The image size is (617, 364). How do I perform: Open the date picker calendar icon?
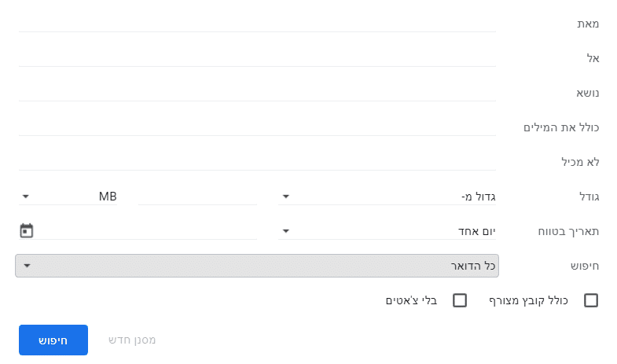(27, 230)
